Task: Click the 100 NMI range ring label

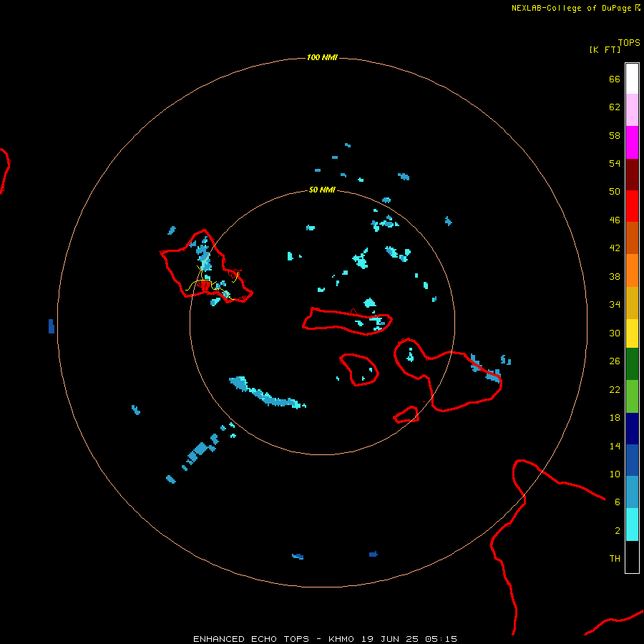Action: point(322,57)
